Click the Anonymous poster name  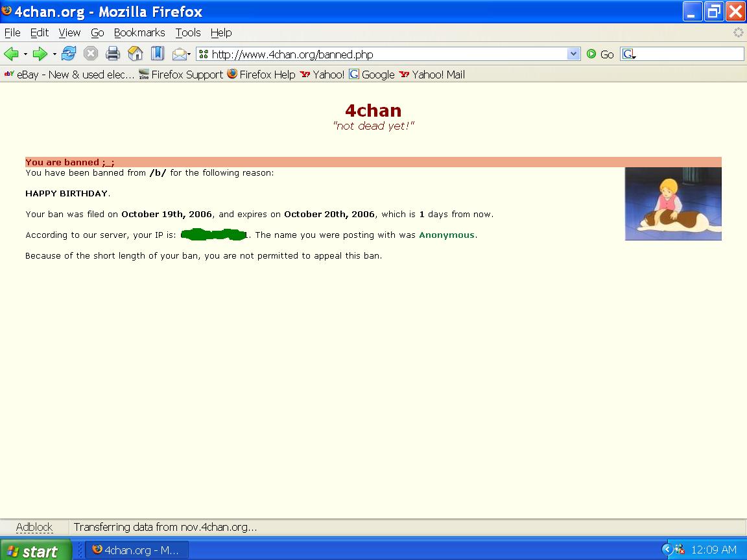pyautogui.click(x=447, y=235)
